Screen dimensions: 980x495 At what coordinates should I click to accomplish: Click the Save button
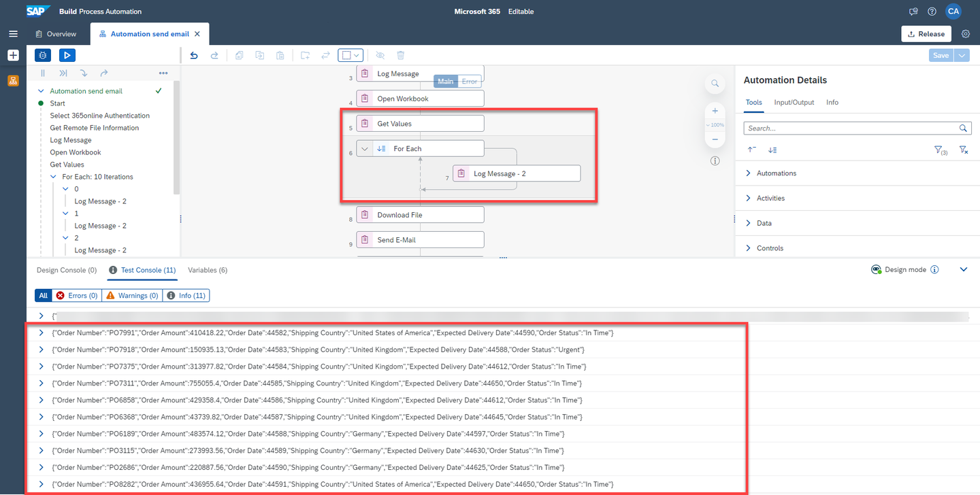[941, 55]
